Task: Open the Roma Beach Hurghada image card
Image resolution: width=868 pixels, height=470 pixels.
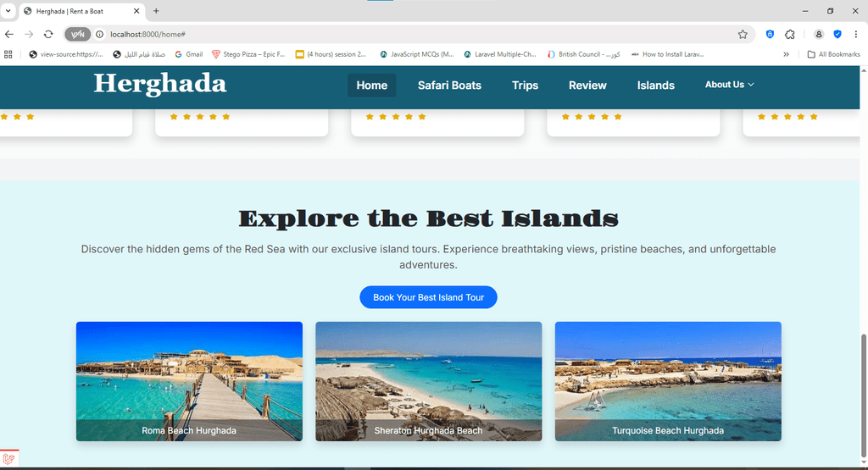Action: 189,382
